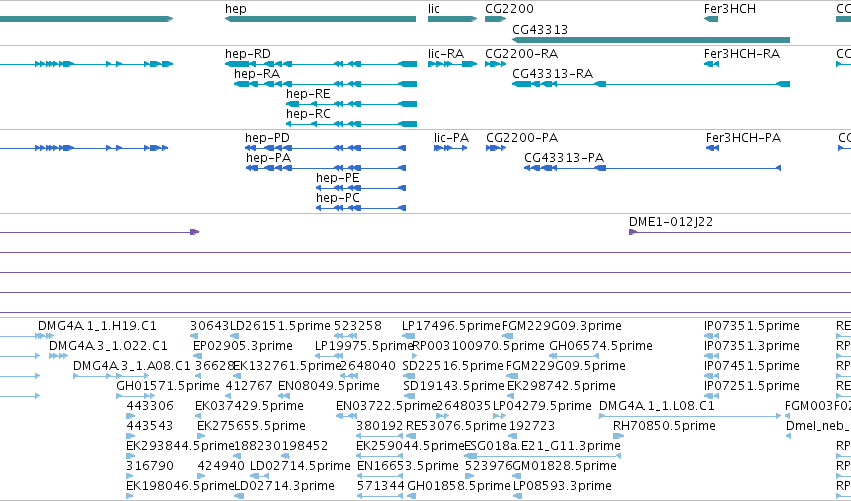Click the lic-RA transcript label
Viewport: 851px width, 501px height.
[446, 54]
